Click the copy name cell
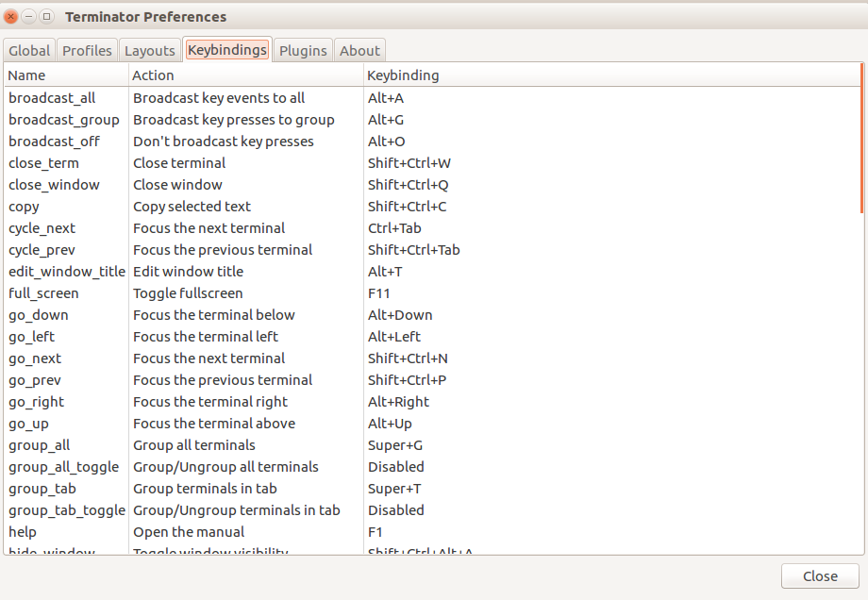Screen dimensions: 868x600 24,207
